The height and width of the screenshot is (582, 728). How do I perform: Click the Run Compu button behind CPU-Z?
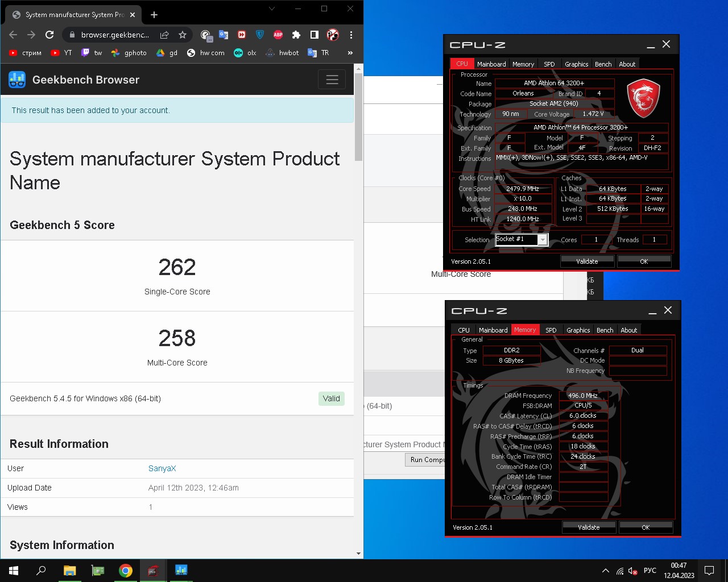[x=425, y=460]
